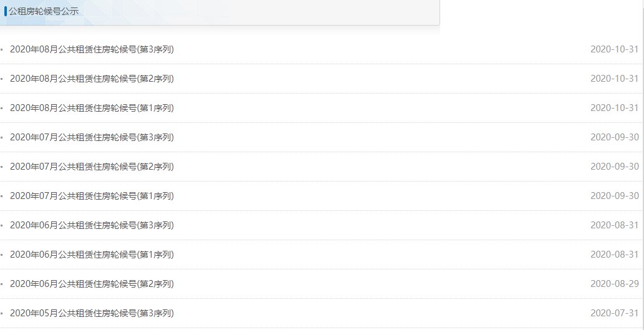This screenshot has height=330, width=644.
Task: Open 2020年07月公共租赁住房轮候号(第1序列) link
Action: point(92,196)
